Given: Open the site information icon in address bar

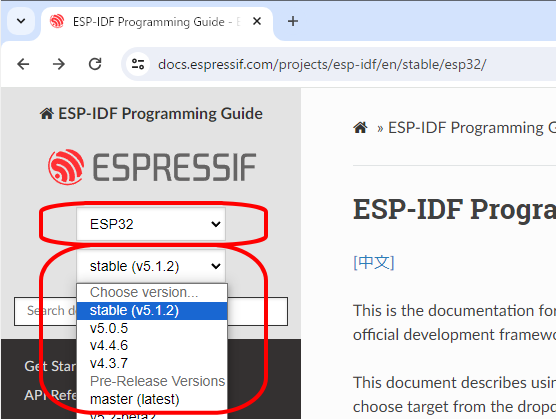Looking at the screenshot, I should pos(138,64).
